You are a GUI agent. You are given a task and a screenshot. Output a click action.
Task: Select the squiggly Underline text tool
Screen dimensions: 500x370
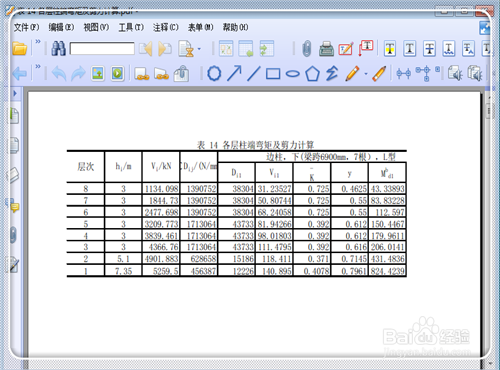coord(449,49)
